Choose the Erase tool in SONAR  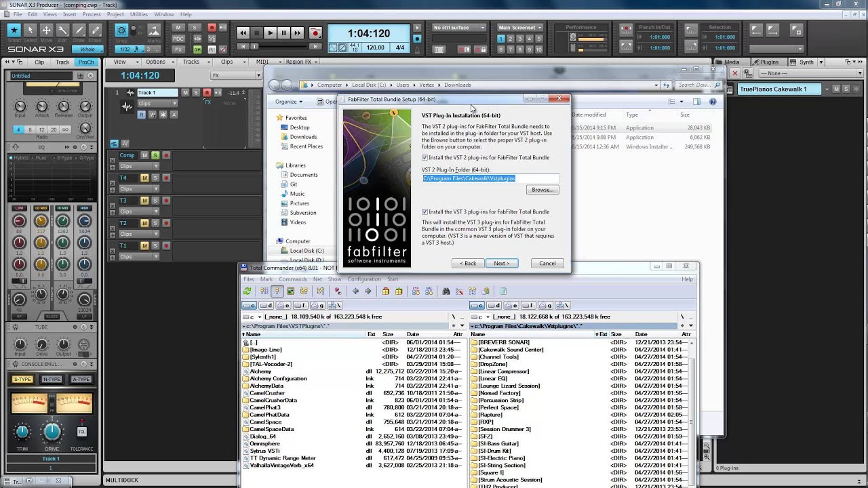click(95, 30)
